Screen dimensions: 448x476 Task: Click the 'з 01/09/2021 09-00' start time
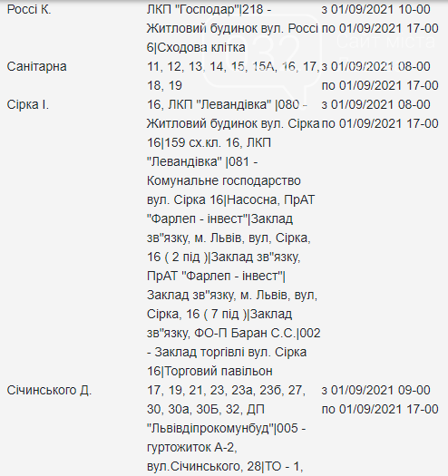click(376, 390)
